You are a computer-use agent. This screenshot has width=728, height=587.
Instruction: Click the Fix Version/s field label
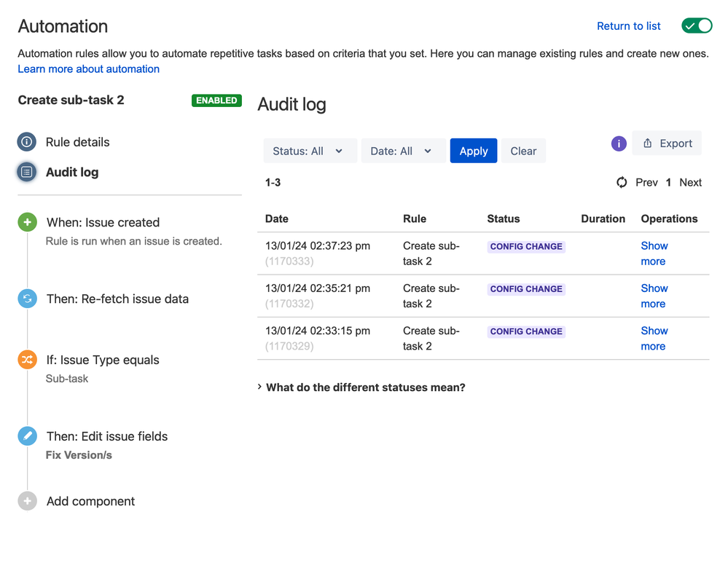pyautogui.click(x=79, y=455)
